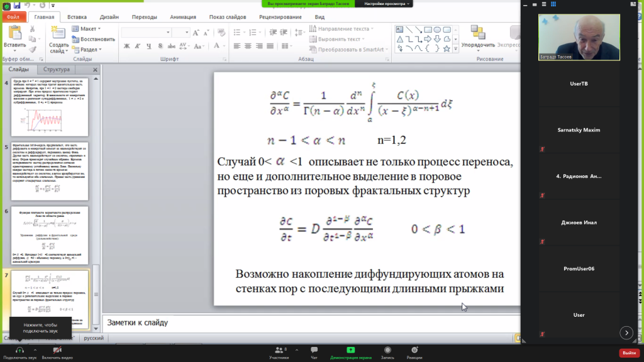Open Zoom Настройки просмотра dropdown
The image size is (644, 362).
387,4
